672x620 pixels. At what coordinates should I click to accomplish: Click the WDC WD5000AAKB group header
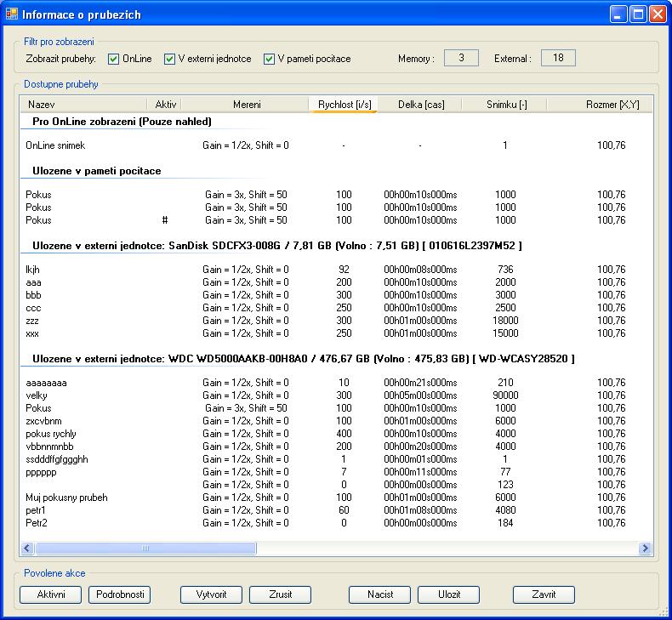point(304,359)
